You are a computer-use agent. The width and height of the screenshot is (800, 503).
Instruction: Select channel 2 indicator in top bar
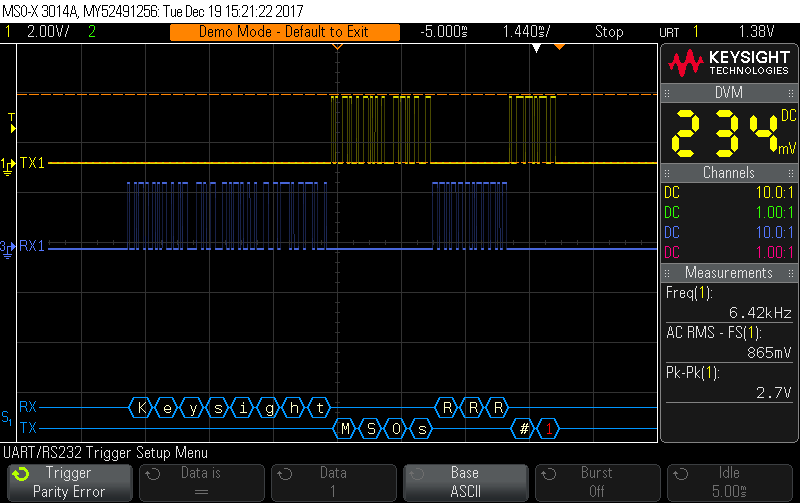tap(92, 32)
